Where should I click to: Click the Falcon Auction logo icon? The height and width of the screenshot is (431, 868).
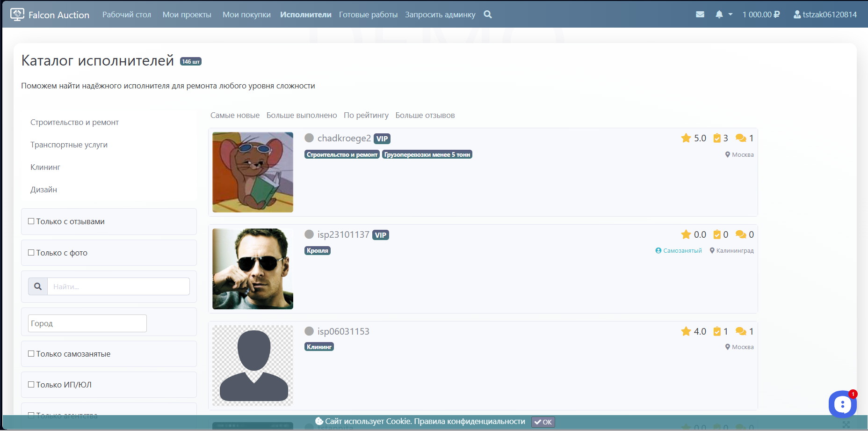tap(17, 15)
